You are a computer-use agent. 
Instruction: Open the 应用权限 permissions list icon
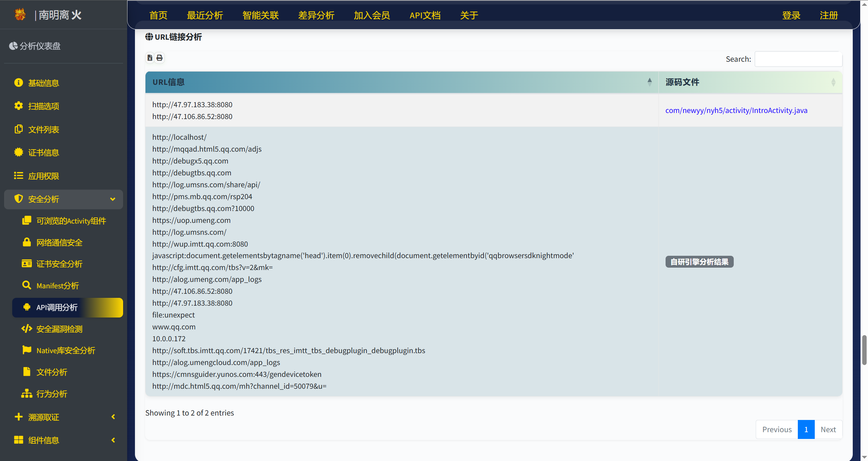point(19,176)
